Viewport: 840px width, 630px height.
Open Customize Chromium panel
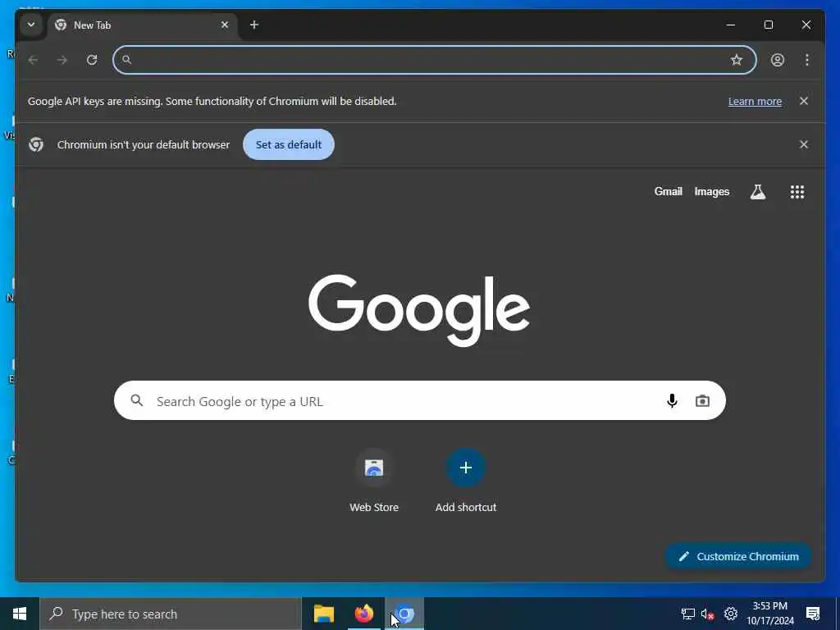coord(738,557)
